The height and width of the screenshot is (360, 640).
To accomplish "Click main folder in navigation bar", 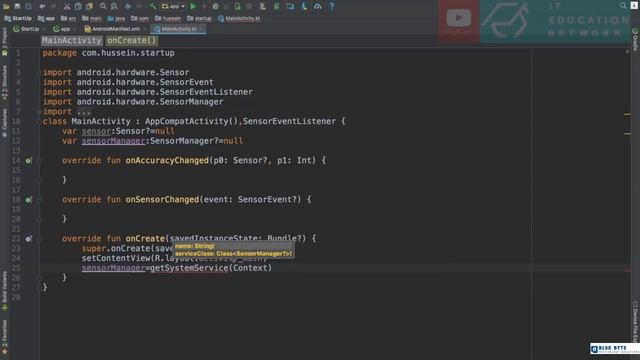I will click(x=92, y=18).
